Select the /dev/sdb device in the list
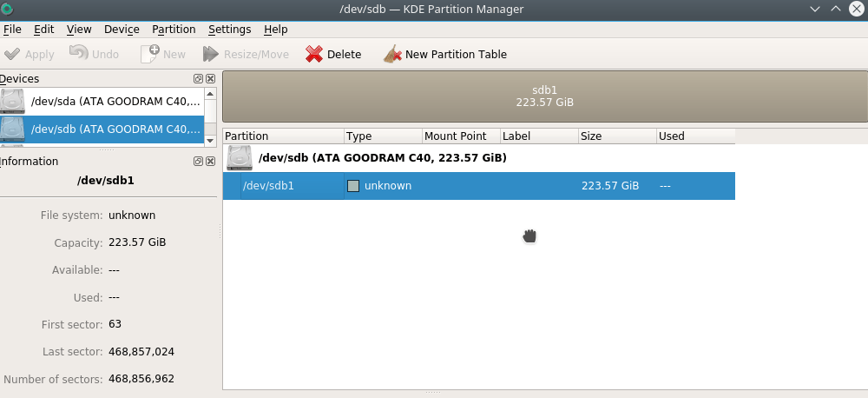 [x=115, y=129]
